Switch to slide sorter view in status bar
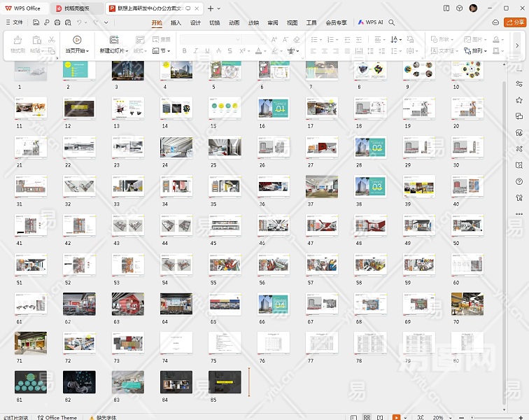The image size is (529, 420). [x=367, y=417]
